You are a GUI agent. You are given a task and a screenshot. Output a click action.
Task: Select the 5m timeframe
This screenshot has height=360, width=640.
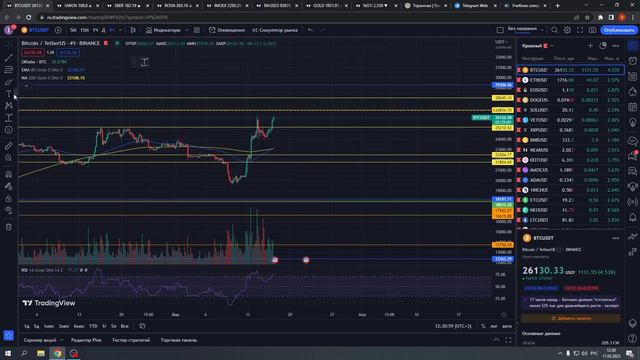click(73, 30)
